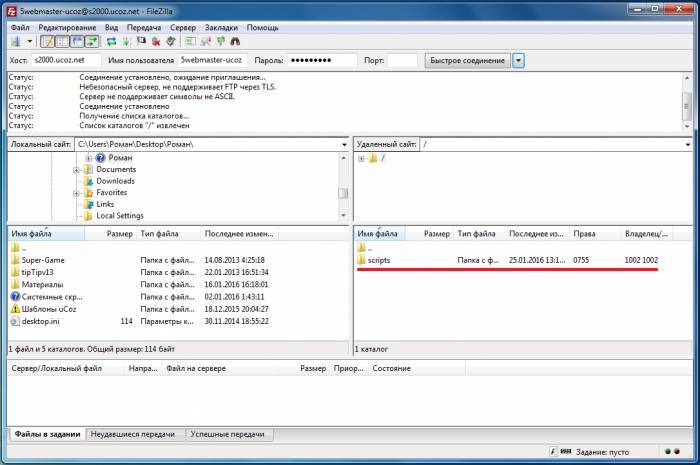Open the Удаленный сайт path dropdown
700x465 pixels.
688,145
